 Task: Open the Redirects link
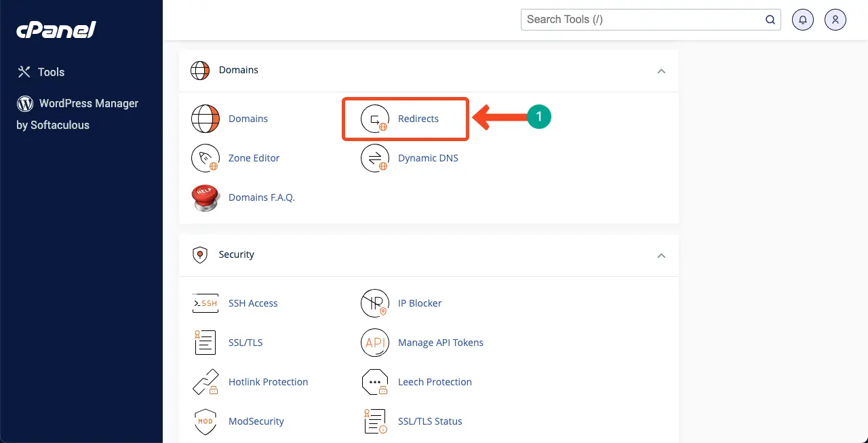click(x=418, y=119)
